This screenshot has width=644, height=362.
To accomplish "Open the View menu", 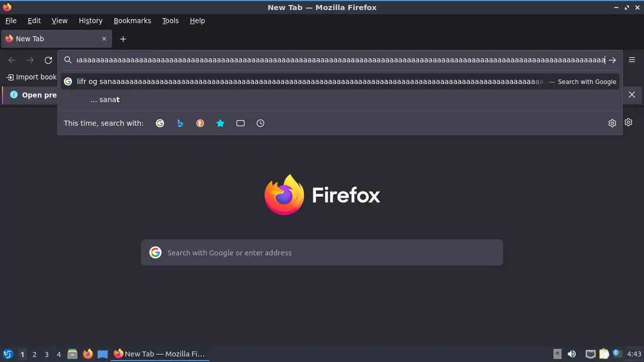I will point(59,21).
